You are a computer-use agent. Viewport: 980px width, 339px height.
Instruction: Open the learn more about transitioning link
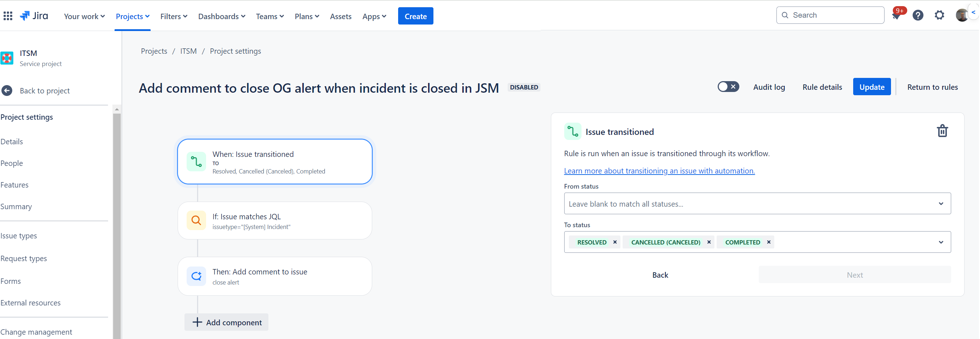click(659, 171)
